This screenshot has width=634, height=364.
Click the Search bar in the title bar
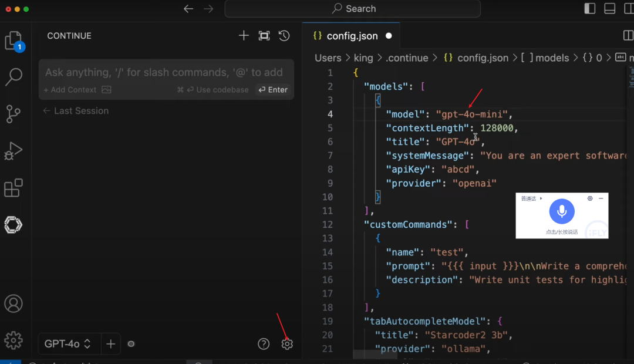pos(352,8)
